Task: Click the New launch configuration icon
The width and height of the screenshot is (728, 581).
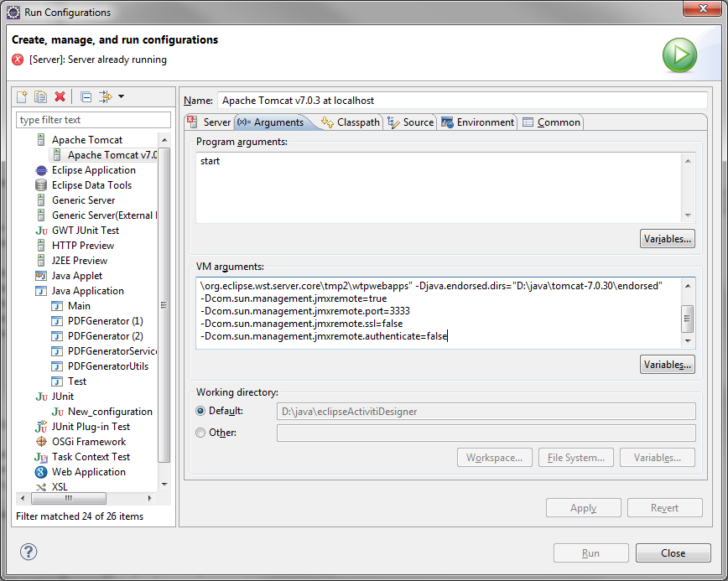Action: [23, 96]
